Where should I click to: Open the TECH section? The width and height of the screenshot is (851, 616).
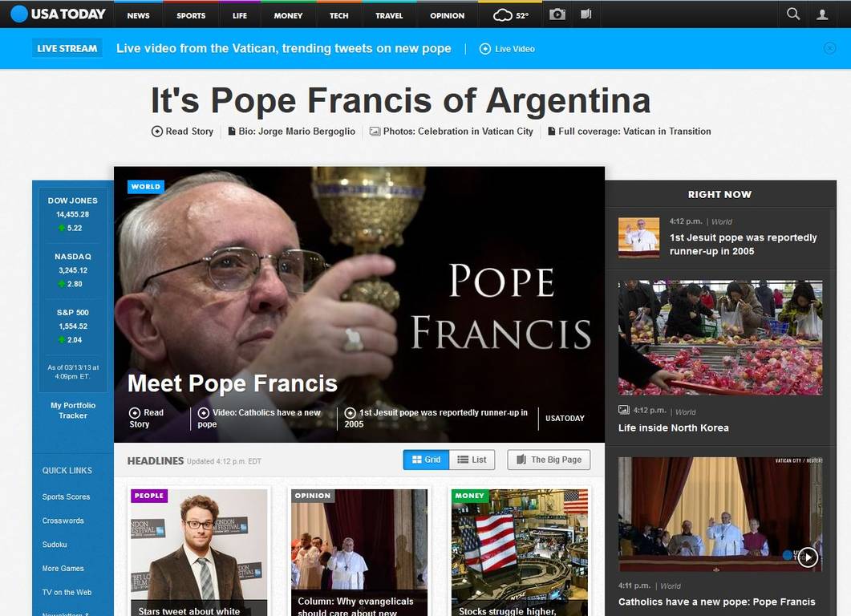tap(339, 16)
